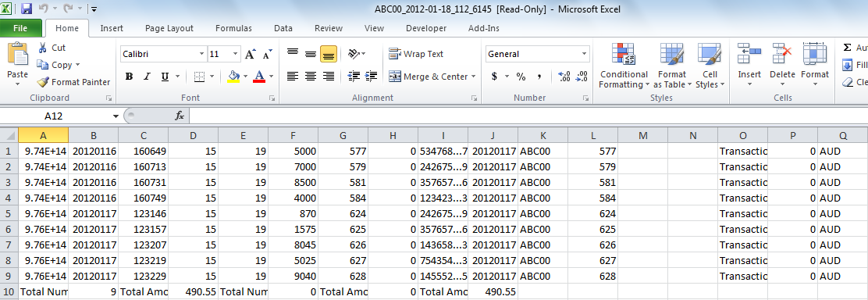This screenshot has width=868, height=300.
Task: Apply center horizontal alignment icon
Action: [x=311, y=77]
